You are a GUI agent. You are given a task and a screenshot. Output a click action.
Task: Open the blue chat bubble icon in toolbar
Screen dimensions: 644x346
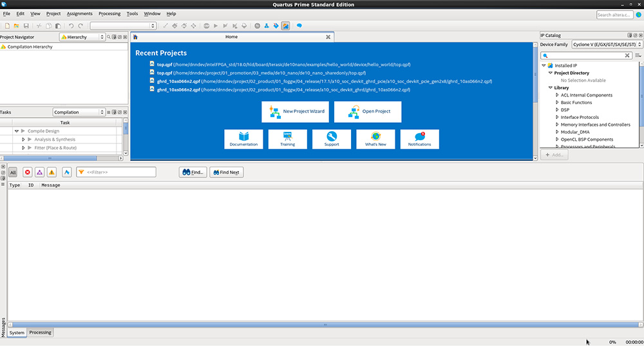(x=299, y=26)
